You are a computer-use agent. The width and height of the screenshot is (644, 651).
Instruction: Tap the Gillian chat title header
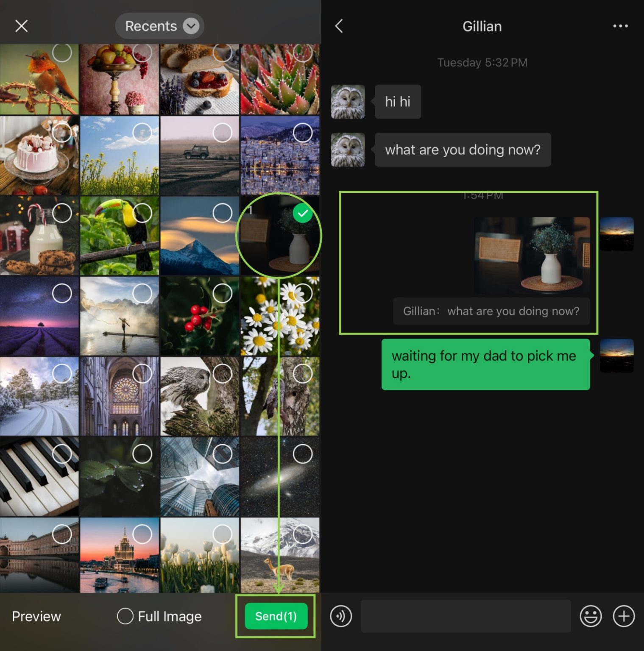[x=482, y=26]
